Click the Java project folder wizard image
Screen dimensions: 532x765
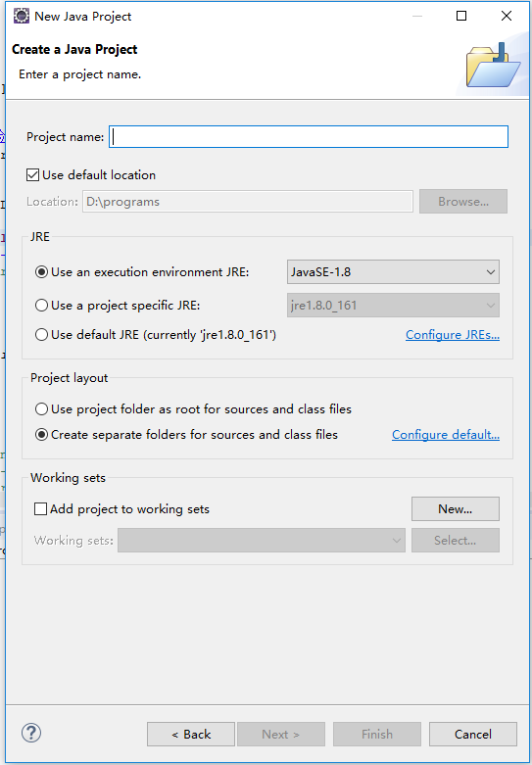click(x=493, y=66)
